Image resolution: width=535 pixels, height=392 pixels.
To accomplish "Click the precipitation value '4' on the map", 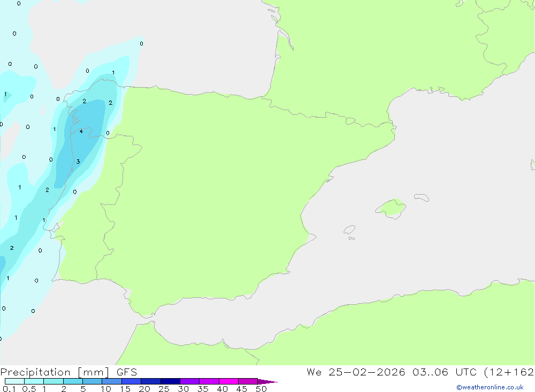I will [x=81, y=132].
